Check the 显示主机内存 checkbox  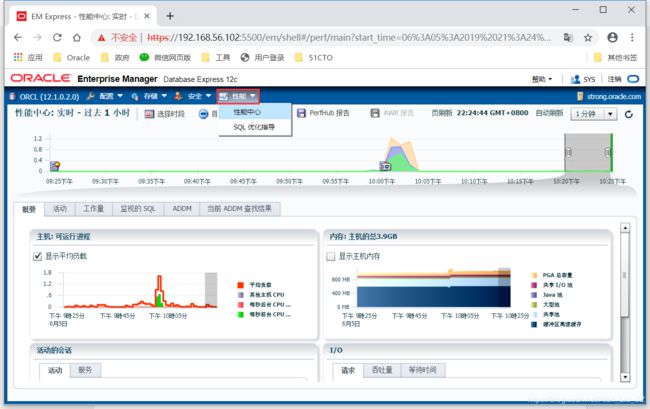click(330, 257)
